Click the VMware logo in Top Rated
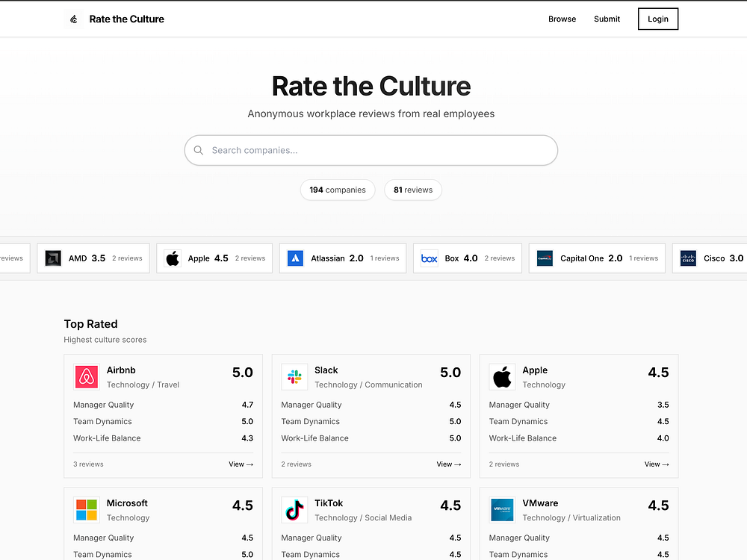 (502, 510)
